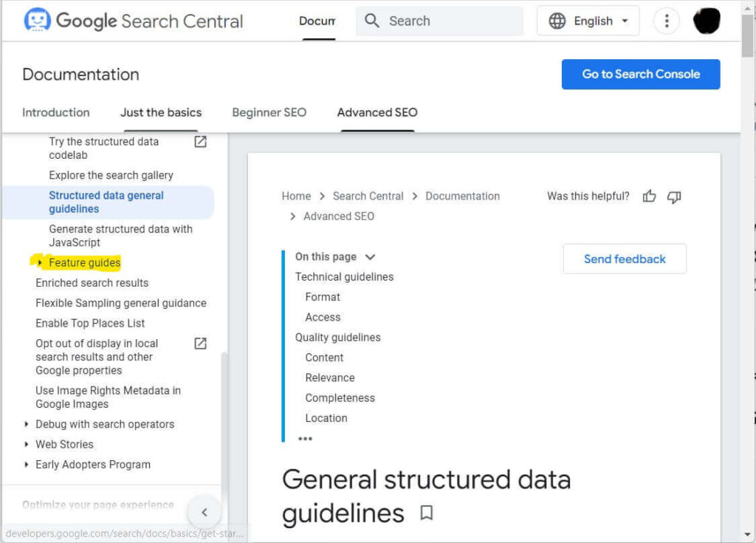Open the three-dot more options menu
756x543 pixels.
[667, 21]
